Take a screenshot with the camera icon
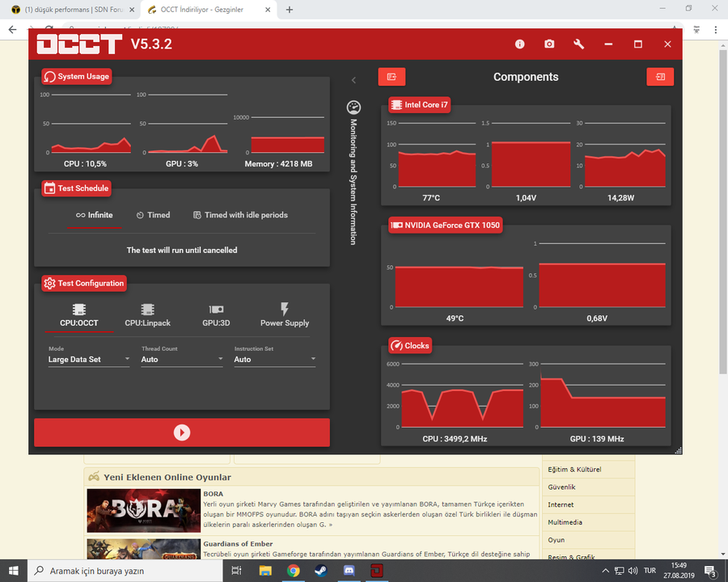Viewport: 728px width, 582px height. 549,44
